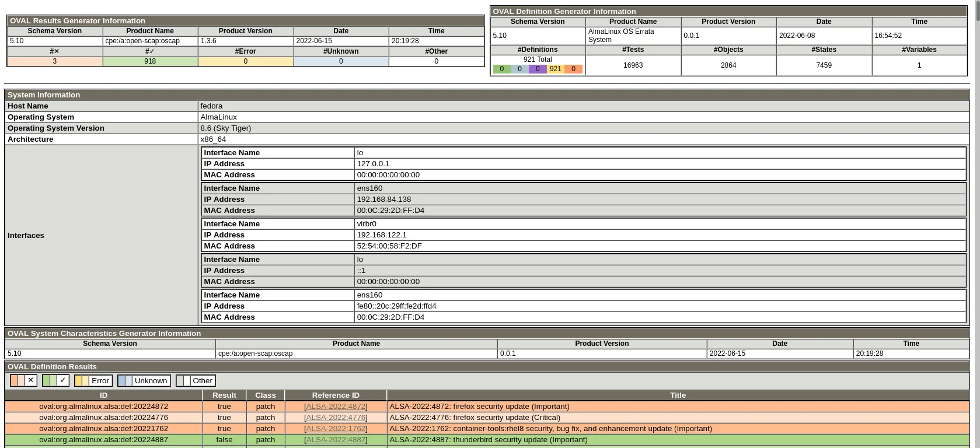Click the green swatch beside the ✓ legend
Screen dimensions: 980x448
50,380
